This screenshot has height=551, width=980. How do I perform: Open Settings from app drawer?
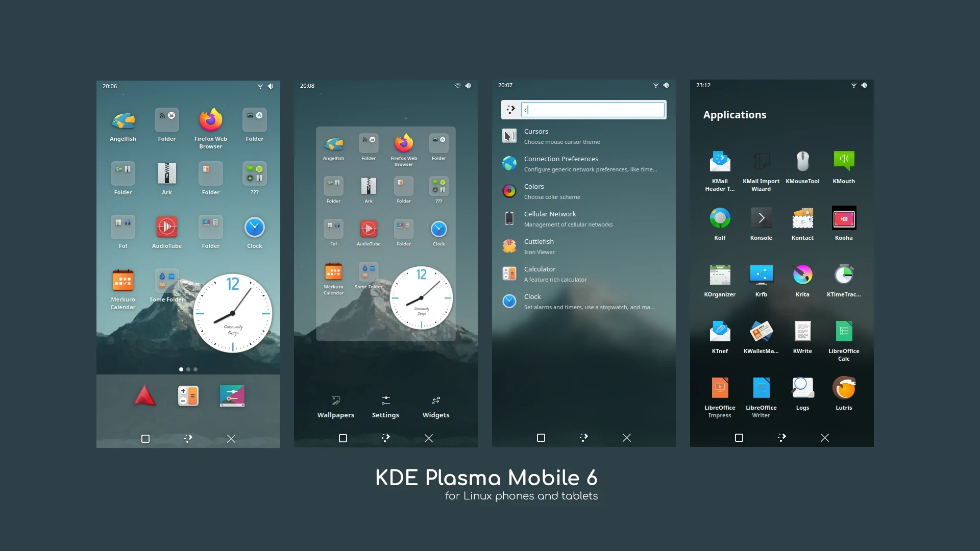click(x=385, y=406)
